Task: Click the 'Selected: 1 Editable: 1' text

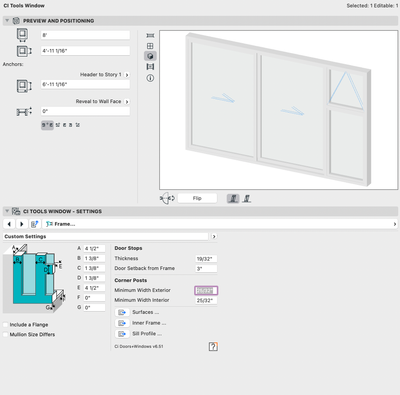Action: pos(372,6)
